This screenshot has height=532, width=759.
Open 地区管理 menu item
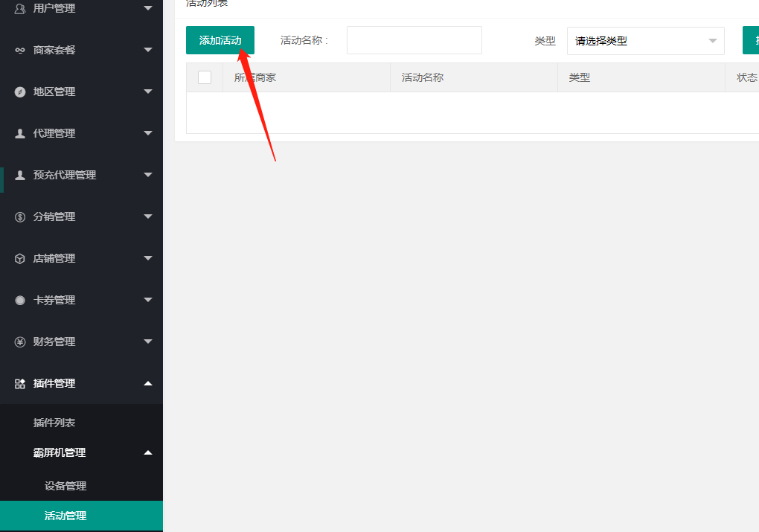tap(81, 92)
